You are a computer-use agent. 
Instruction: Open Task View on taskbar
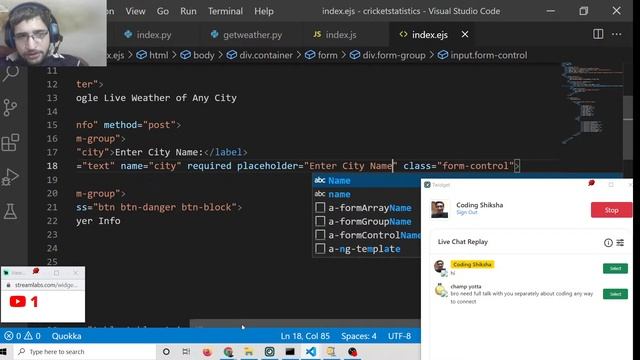(x=186, y=351)
